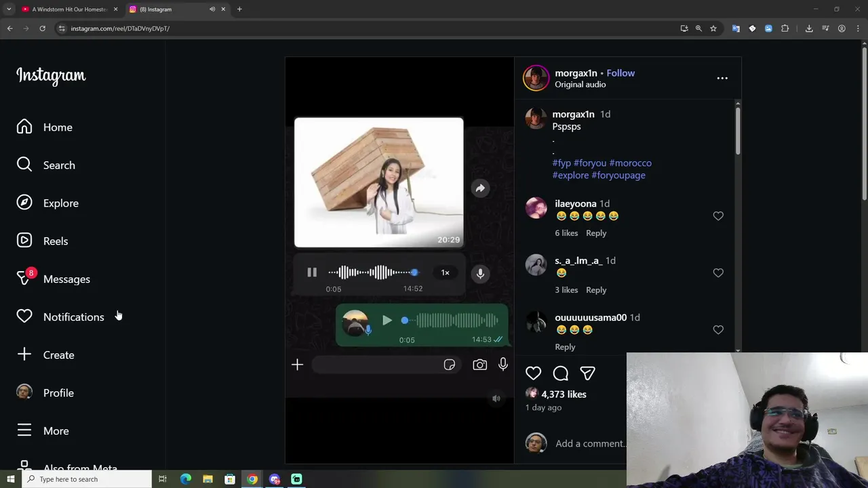Click the camera icon in chat input
This screenshot has width=868, height=488.
click(479, 365)
